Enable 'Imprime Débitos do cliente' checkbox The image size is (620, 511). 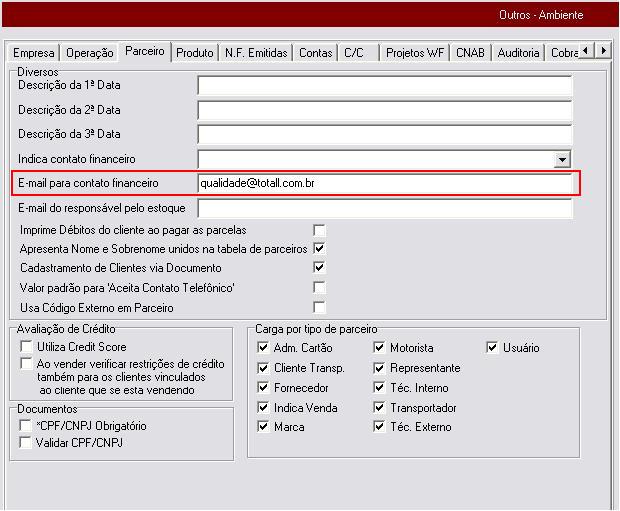click(x=320, y=230)
